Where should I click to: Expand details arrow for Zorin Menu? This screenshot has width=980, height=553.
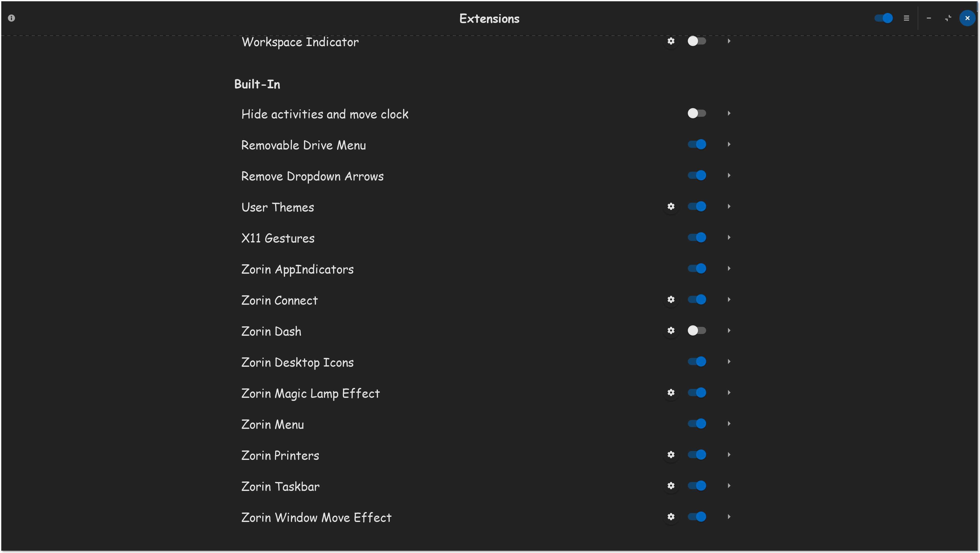(x=729, y=424)
